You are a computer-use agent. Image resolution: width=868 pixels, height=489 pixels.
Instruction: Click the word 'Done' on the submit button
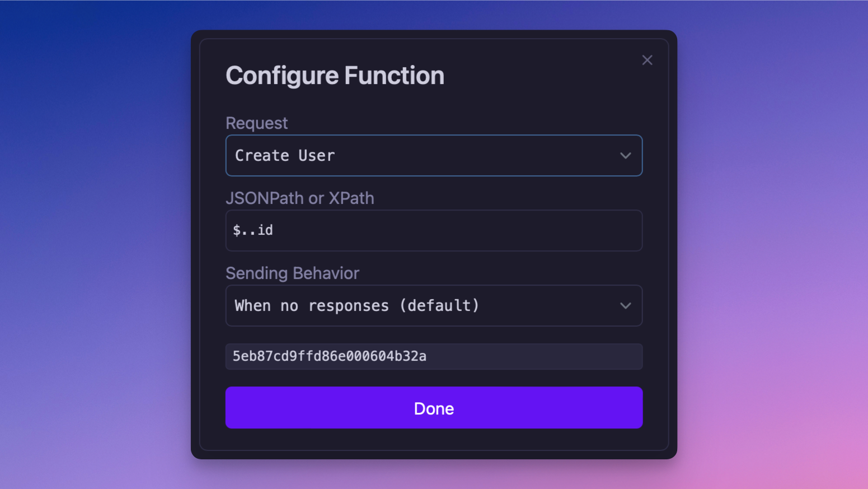(x=434, y=408)
